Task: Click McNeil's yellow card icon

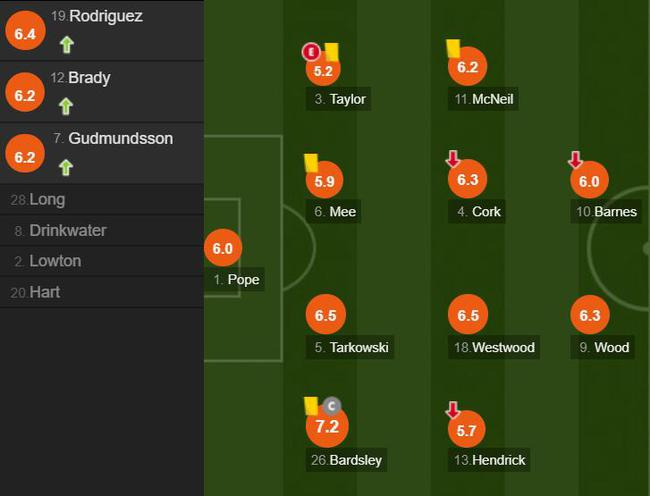Action: tap(452, 48)
